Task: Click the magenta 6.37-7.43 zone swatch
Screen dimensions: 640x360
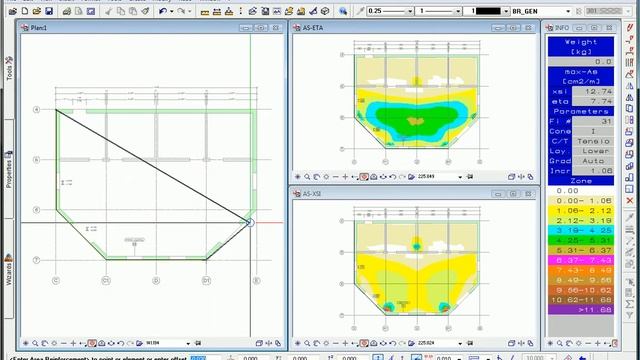Action: [581, 260]
